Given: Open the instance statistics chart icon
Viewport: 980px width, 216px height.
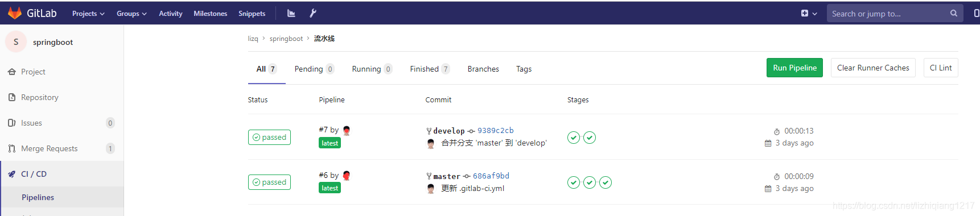Looking at the screenshot, I should click(x=291, y=13).
